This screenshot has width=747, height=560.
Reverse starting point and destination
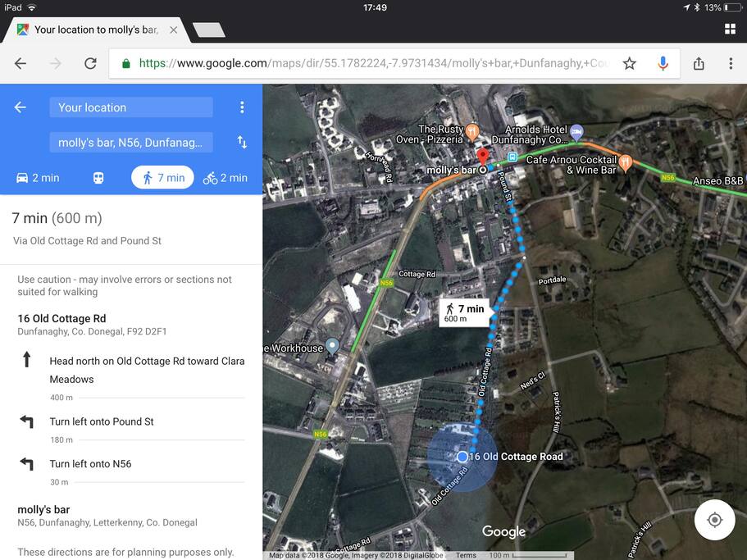click(x=242, y=142)
